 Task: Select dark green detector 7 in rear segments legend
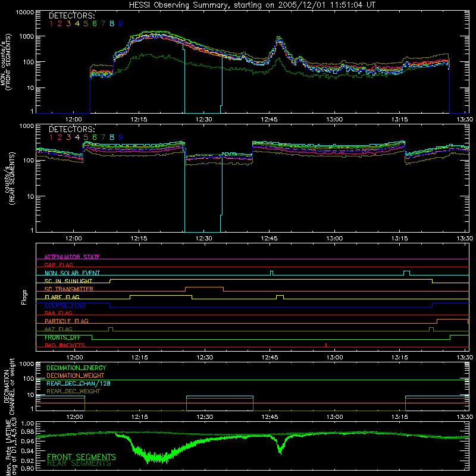(103, 137)
